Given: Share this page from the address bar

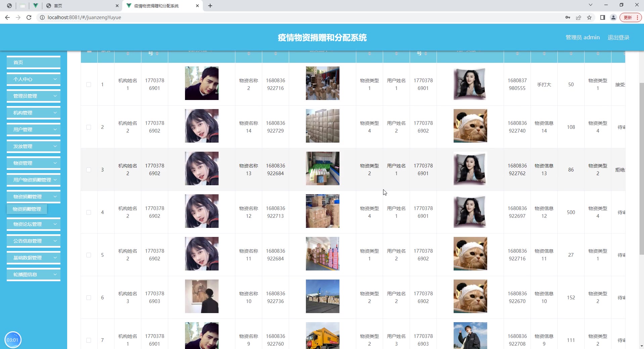Looking at the screenshot, I should (x=579, y=17).
